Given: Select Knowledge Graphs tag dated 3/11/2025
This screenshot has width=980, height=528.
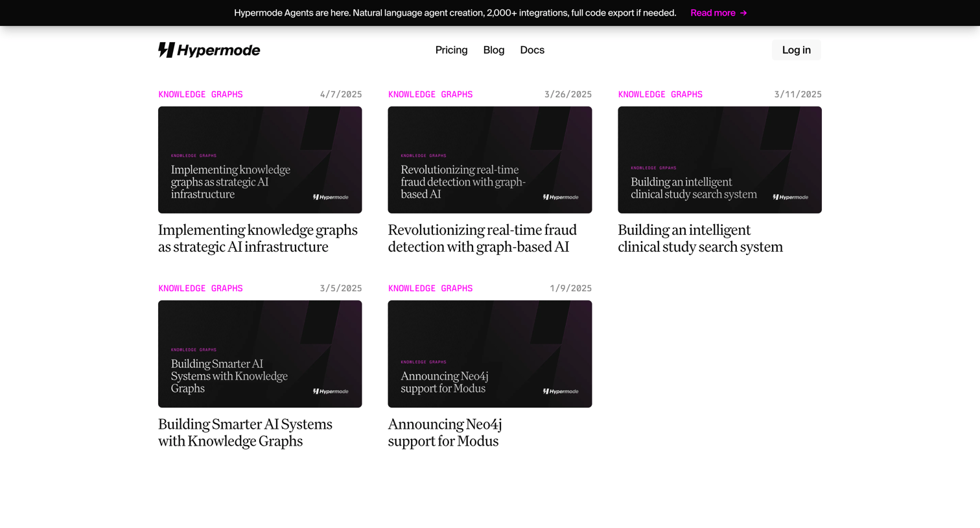Looking at the screenshot, I should 660,95.
